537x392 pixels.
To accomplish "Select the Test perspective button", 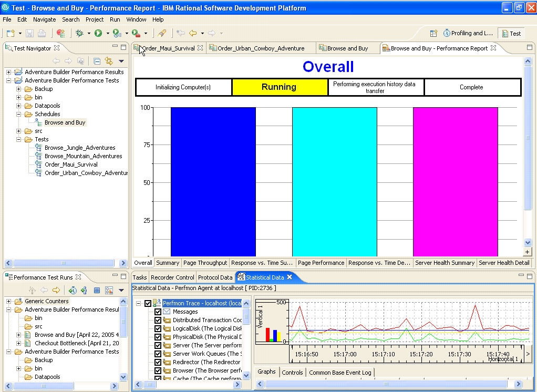I will pyautogui.click(x=511, y=33).
